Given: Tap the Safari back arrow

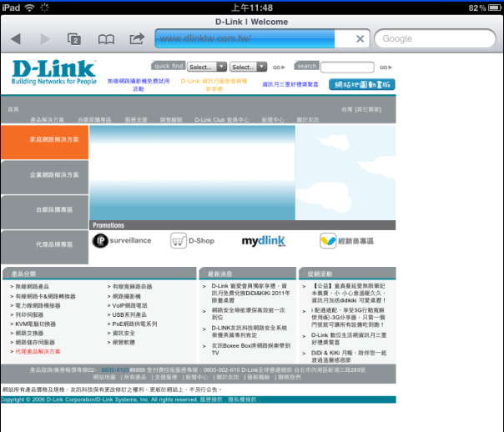Looking at the screenshot, I should tap(16, 39).
